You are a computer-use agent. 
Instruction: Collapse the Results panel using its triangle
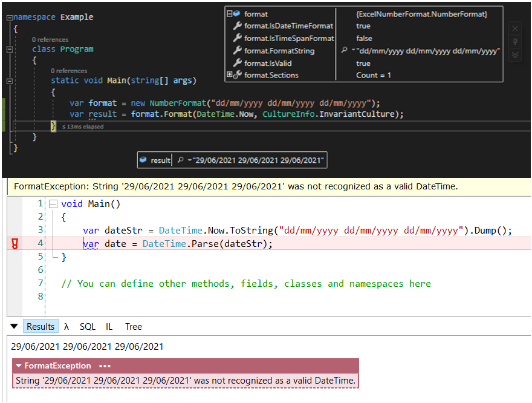click(x=13, y=326)
